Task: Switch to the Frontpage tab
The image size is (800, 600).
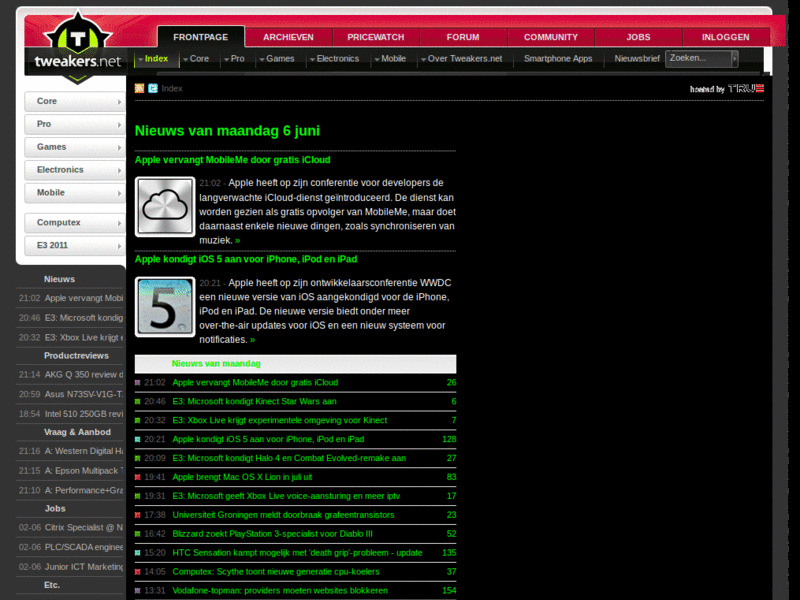Action: (x=201, y=37)
